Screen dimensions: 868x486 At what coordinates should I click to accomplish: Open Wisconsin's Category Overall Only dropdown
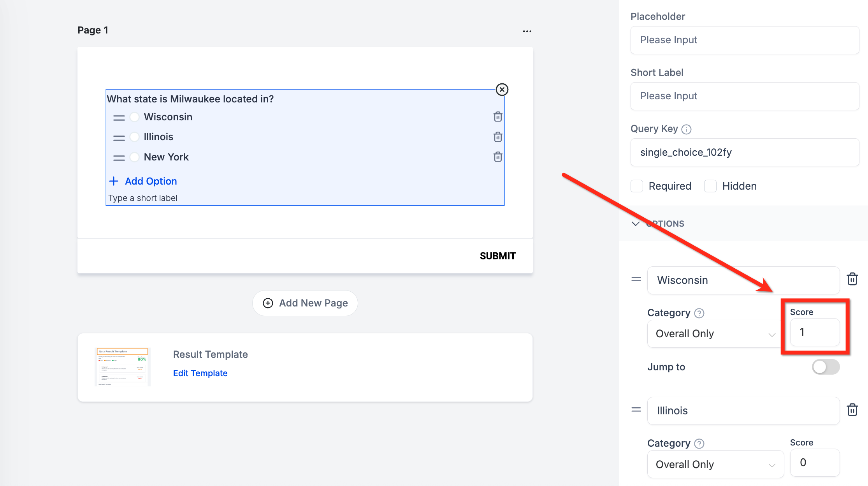[715, 334]
